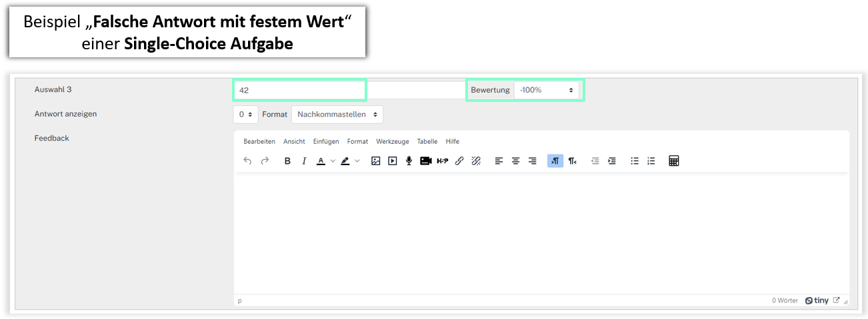The height and width of the screenshot is (319, 868).
Task: Toggle right-to-left text direction
Action: click(572, 161)
